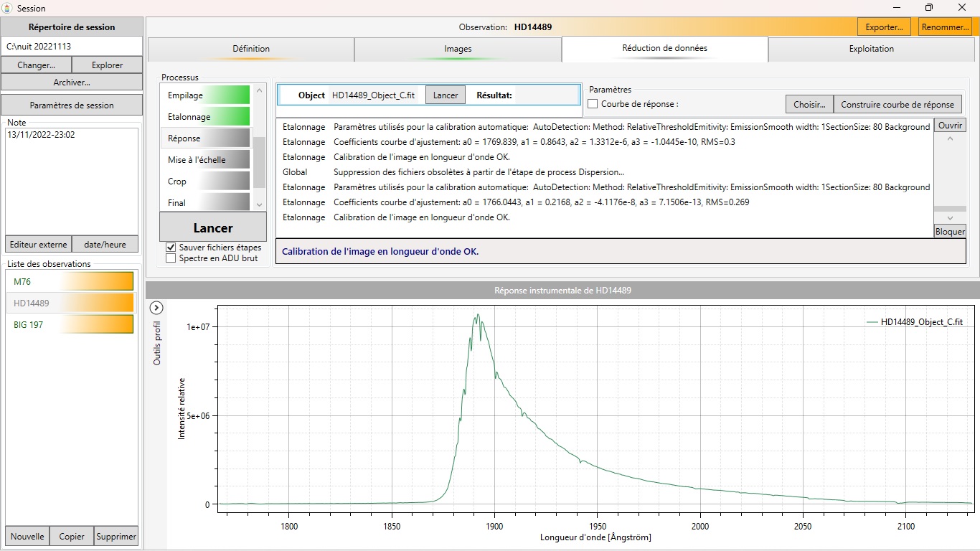
Task: Click Ouvrir beside the log panel
Action: pyautogui.click(x=949, y=125)
